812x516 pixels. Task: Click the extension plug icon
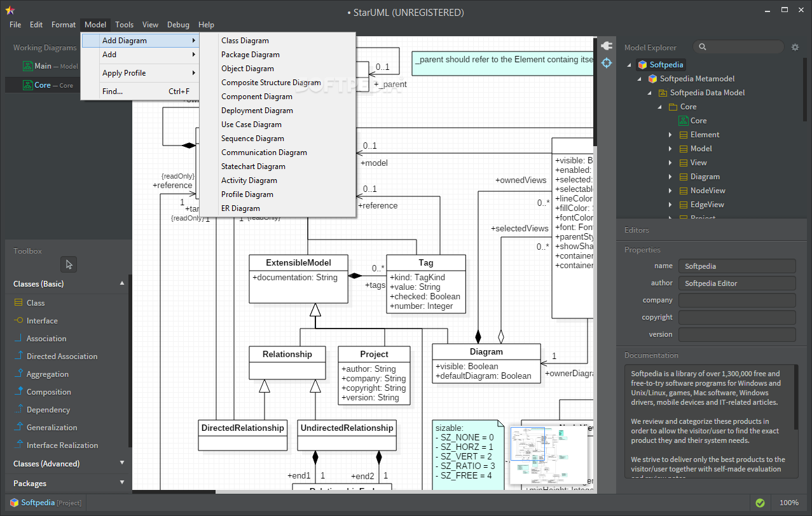(606, 46)
